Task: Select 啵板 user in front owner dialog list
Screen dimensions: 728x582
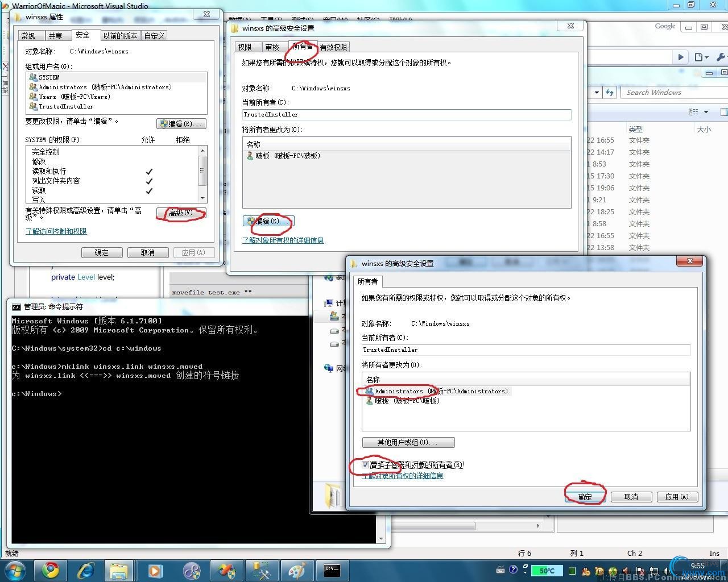Action: click(x=403, y=401)
